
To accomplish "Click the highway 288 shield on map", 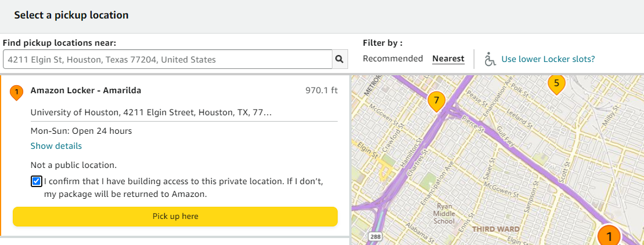I will [374, 237].
